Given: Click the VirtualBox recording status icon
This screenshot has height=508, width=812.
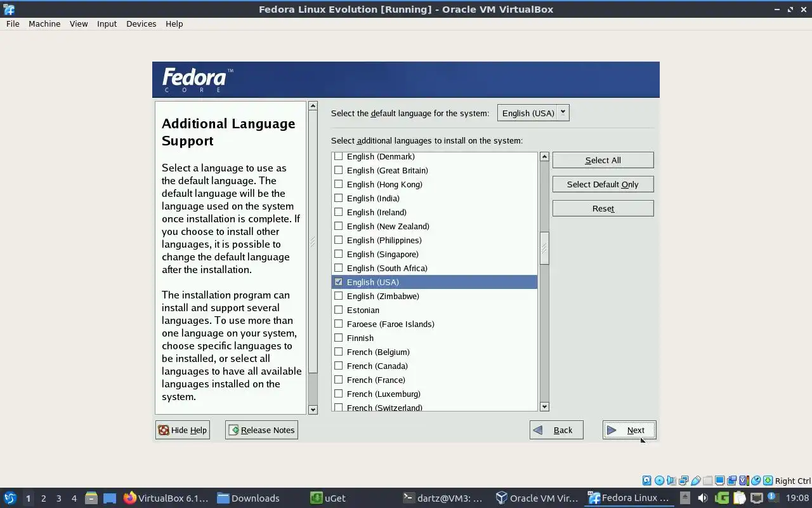Looking at the screenshot, I should pos(731,481).
